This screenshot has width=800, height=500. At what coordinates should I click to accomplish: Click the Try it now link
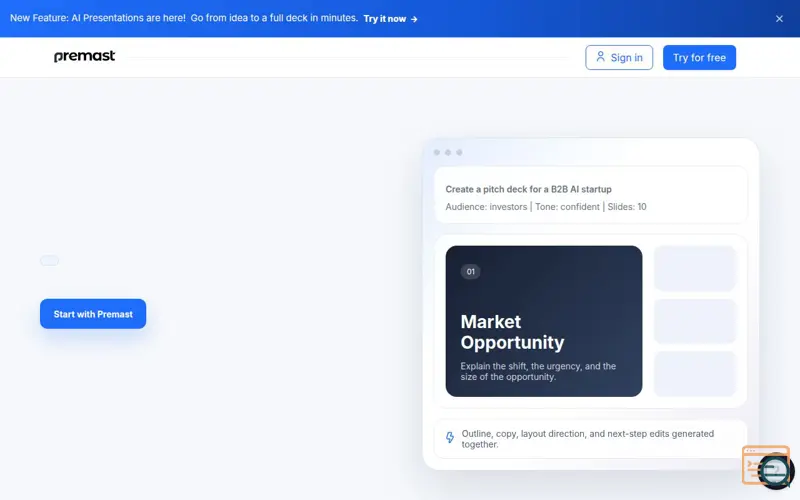tap(390, 19)
